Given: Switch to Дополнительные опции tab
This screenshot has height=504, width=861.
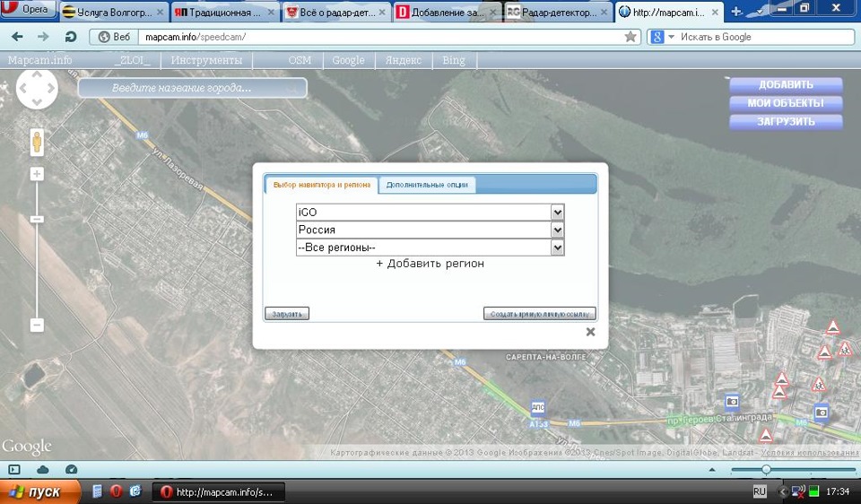Looking at the screenshot, I should point(427,185).
